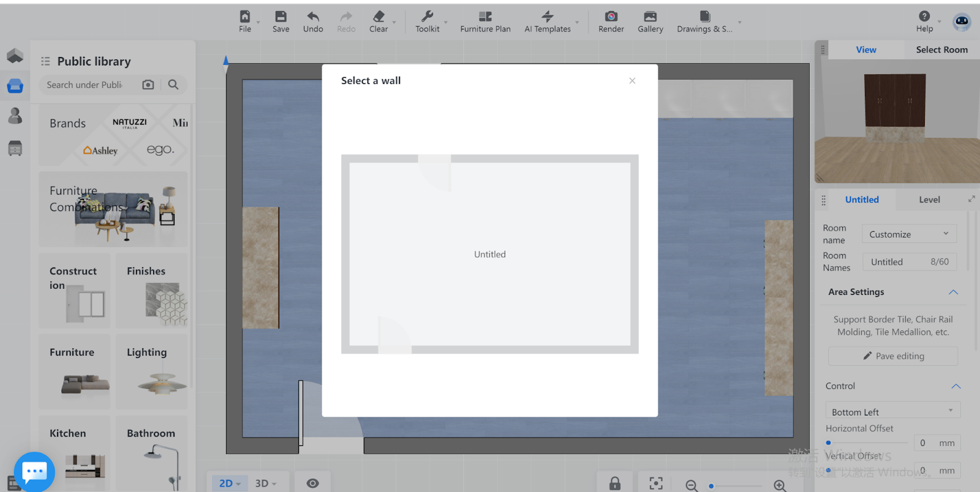Click the Pave editing button
The height and width of the screenshot is (492, 980).
pyautogui.click(x=893, y=356)
